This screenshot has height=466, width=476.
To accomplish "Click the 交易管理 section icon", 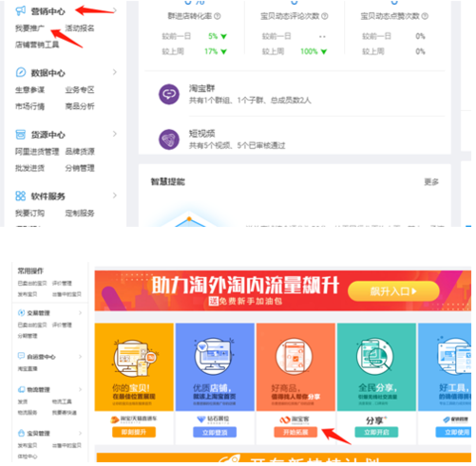I will point(21,313).
